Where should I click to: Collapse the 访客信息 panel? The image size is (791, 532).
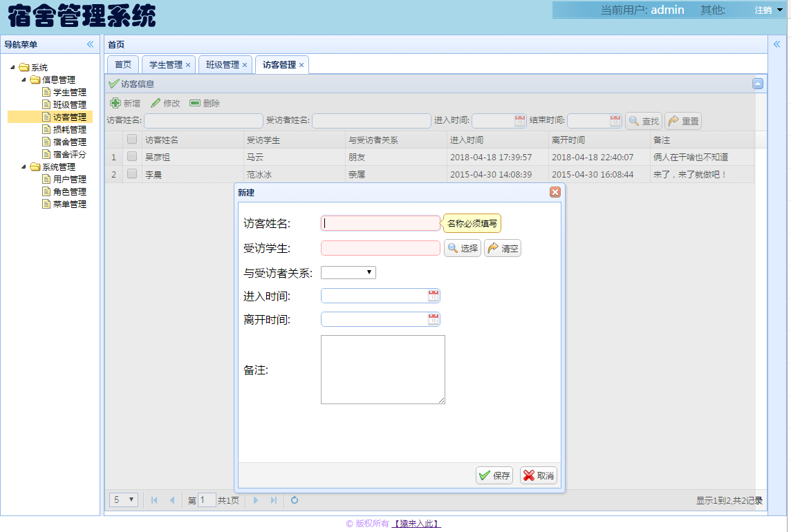758,84
